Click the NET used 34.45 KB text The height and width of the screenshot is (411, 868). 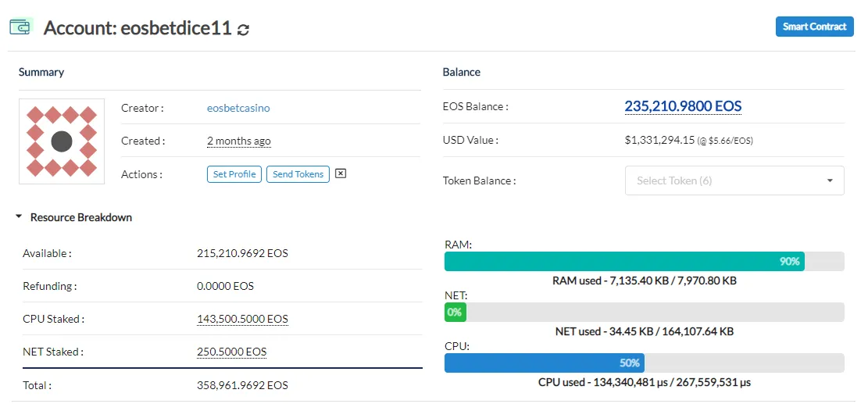coord(645,332)
